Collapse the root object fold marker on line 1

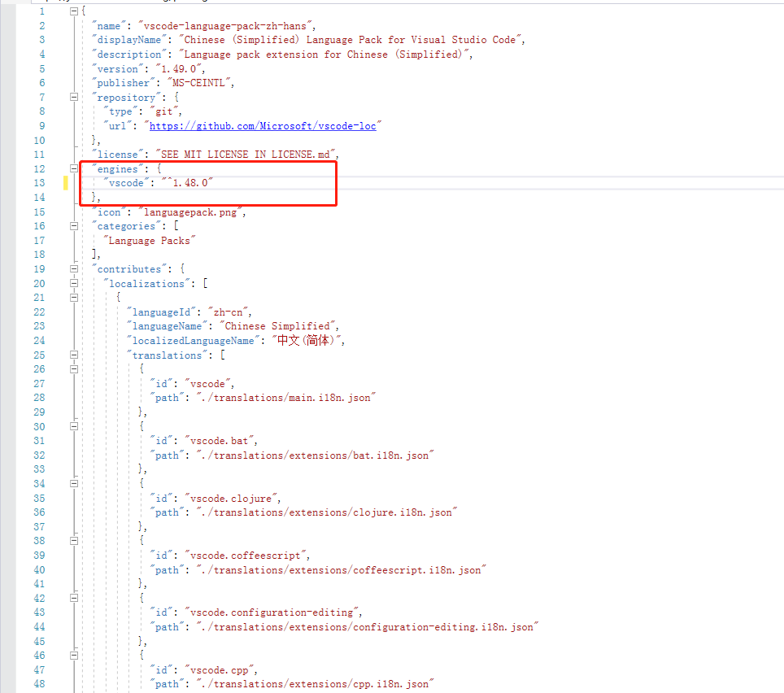pos(74,11)
